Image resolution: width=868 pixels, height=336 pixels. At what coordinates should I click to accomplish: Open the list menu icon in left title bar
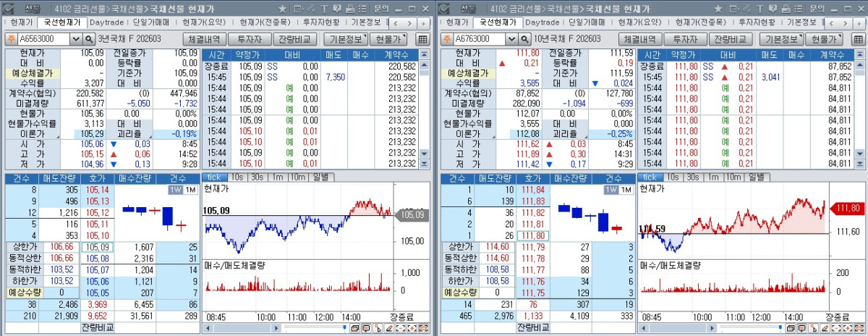362,9
